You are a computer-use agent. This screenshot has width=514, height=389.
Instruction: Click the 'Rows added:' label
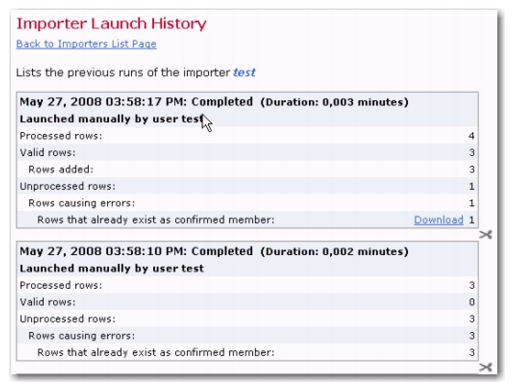coord(61,169)
